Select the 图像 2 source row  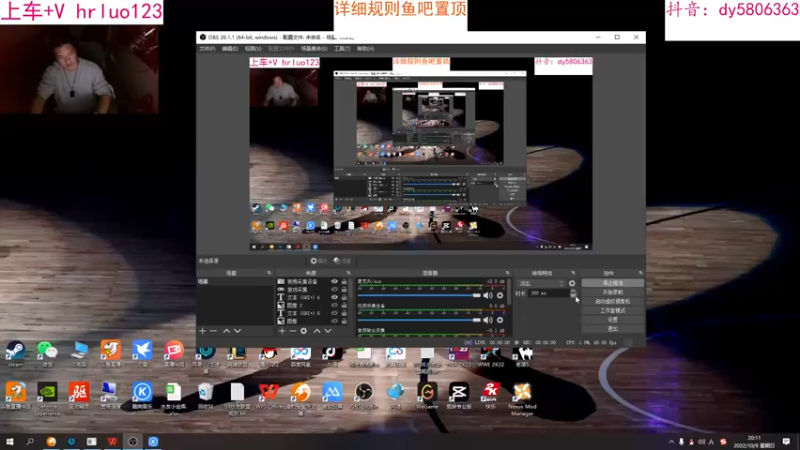[313, 305]
